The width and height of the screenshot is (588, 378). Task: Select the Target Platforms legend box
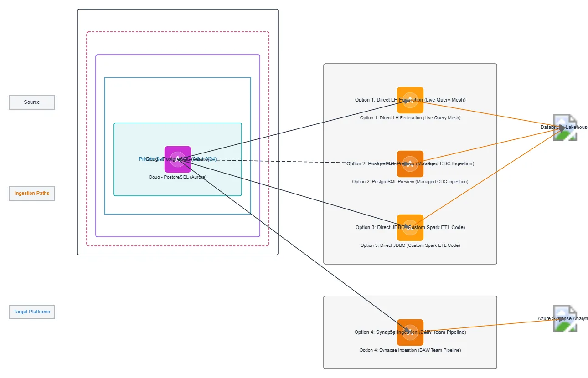[32, 312]
